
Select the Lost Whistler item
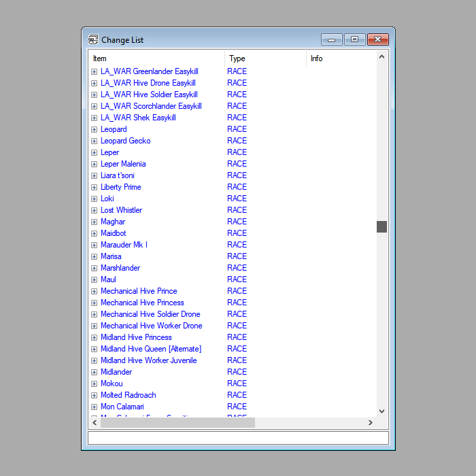pos(121,210)
